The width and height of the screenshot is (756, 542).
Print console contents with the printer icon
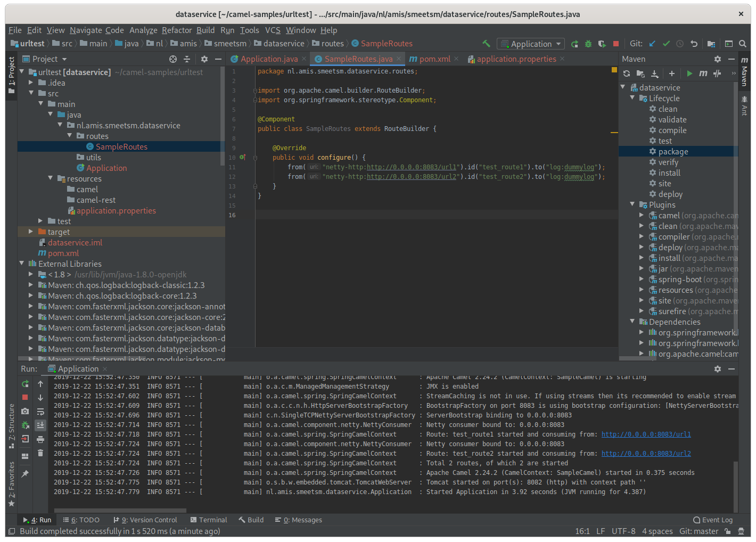40,440
